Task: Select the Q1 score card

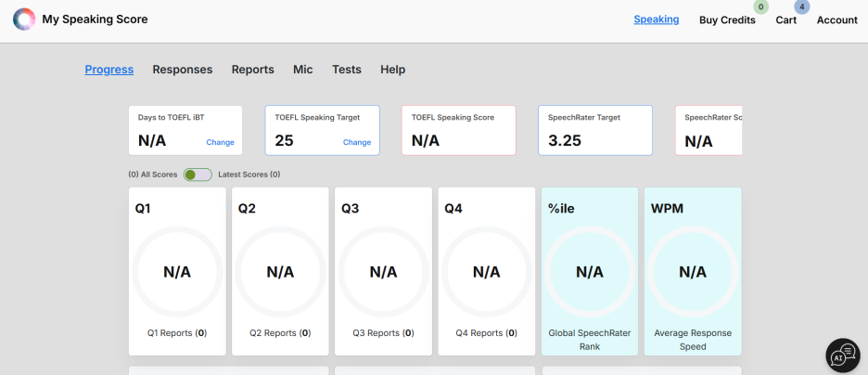Action: 177,271
